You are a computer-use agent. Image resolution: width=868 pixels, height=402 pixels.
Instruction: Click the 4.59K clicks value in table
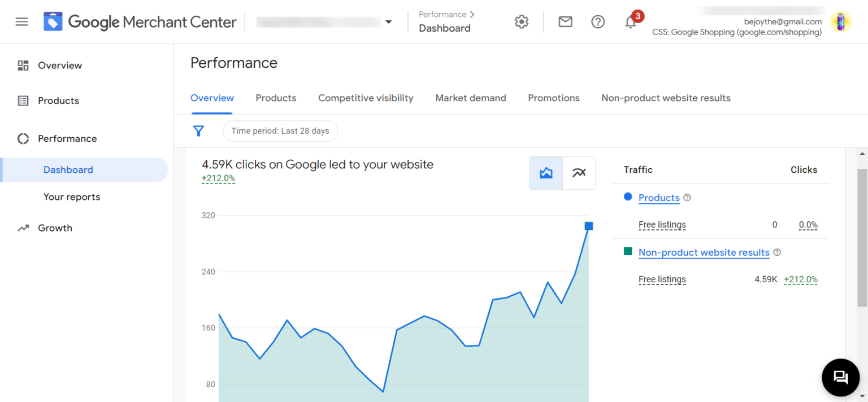(766, 279)
